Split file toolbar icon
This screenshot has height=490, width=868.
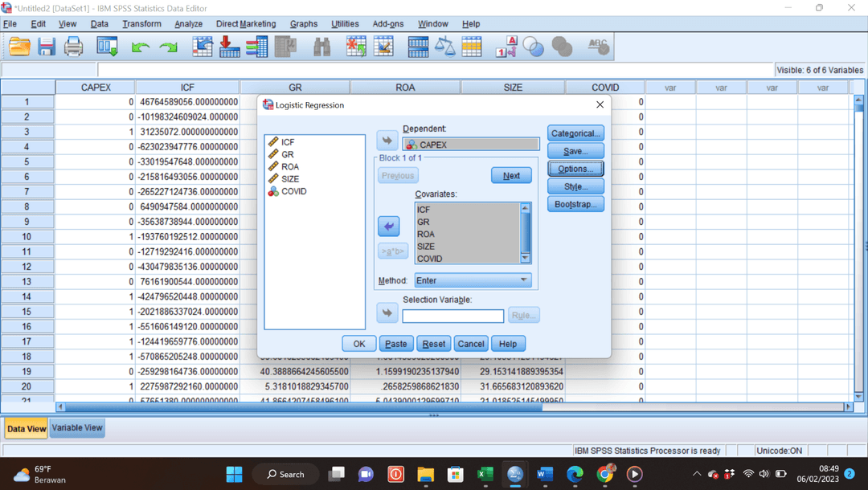418,47
